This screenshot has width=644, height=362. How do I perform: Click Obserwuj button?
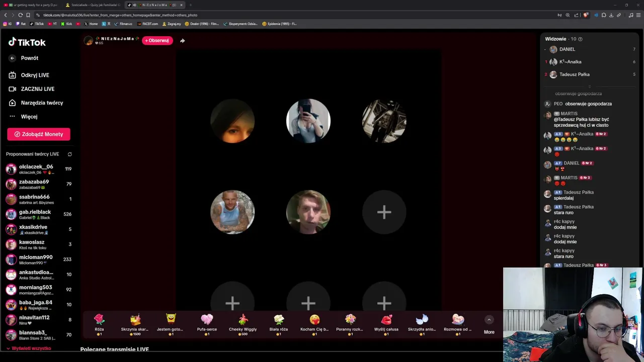157,40
